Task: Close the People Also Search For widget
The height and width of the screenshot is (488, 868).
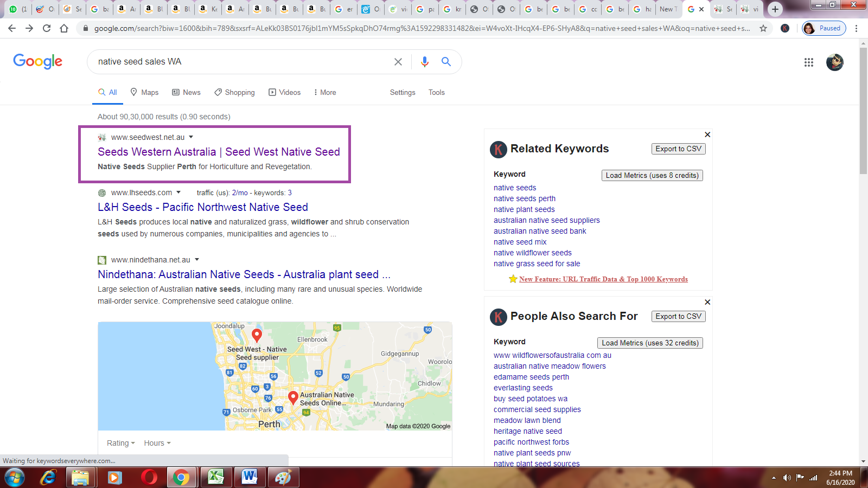Action: point(707,302)
